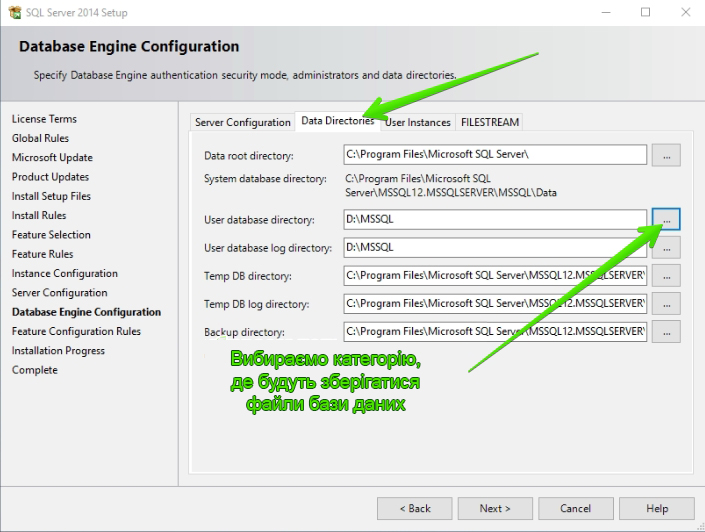This screenshot has height=532, width=705.
Task: Select Complete step in sidebar
Action: 35,370
